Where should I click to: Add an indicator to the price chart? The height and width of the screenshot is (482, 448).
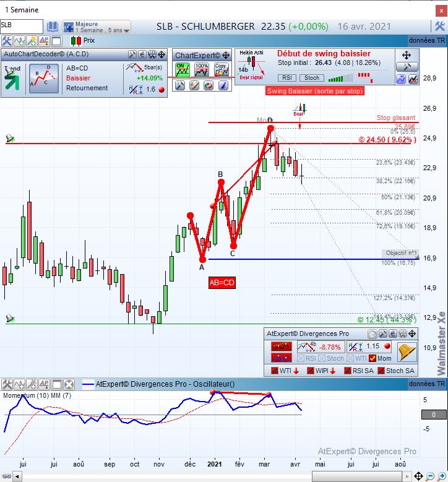point(19,41)
